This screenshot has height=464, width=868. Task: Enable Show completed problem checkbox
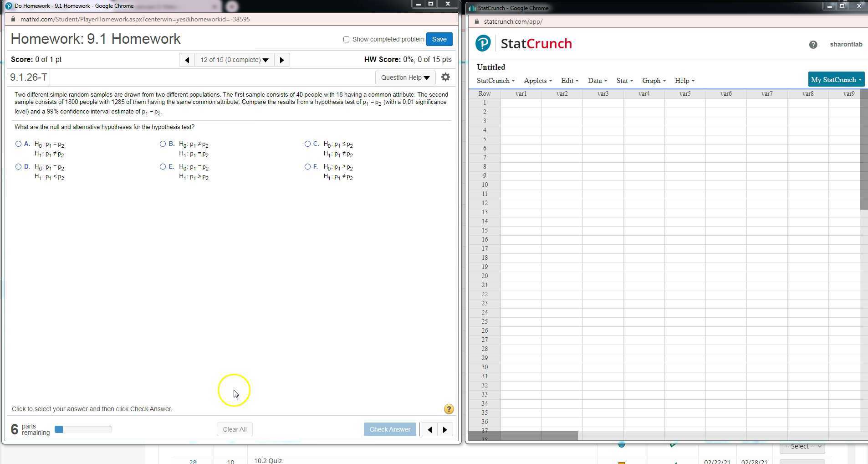pyautogui.click(x=346, y=40)
